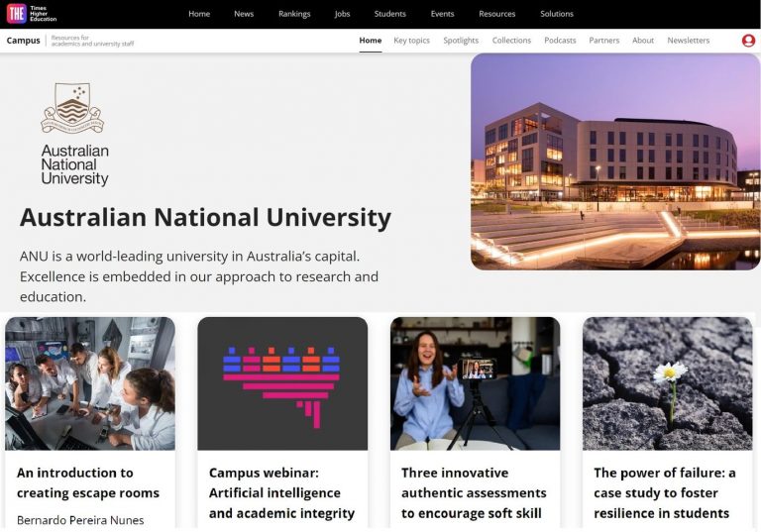761x532 pixels.
Task: Click 'Resources for academics and university staff' tagline
Action: tap(92, 41)
